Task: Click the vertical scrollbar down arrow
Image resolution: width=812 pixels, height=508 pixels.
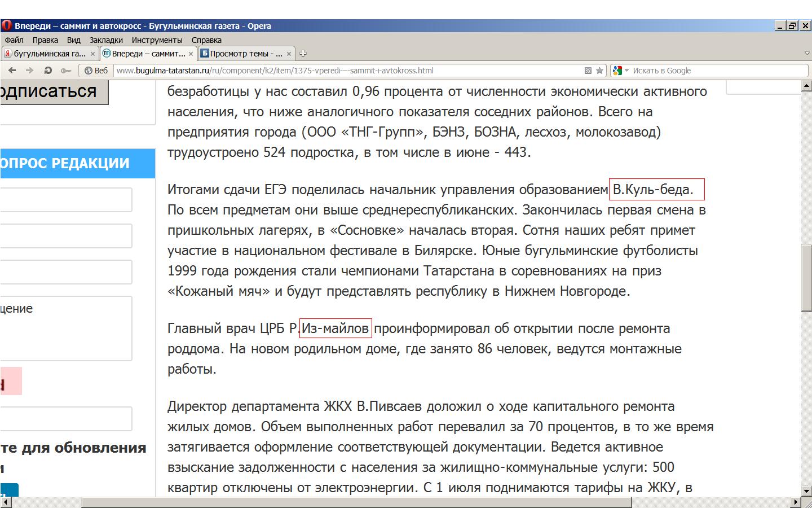Action: coord(806,492)
